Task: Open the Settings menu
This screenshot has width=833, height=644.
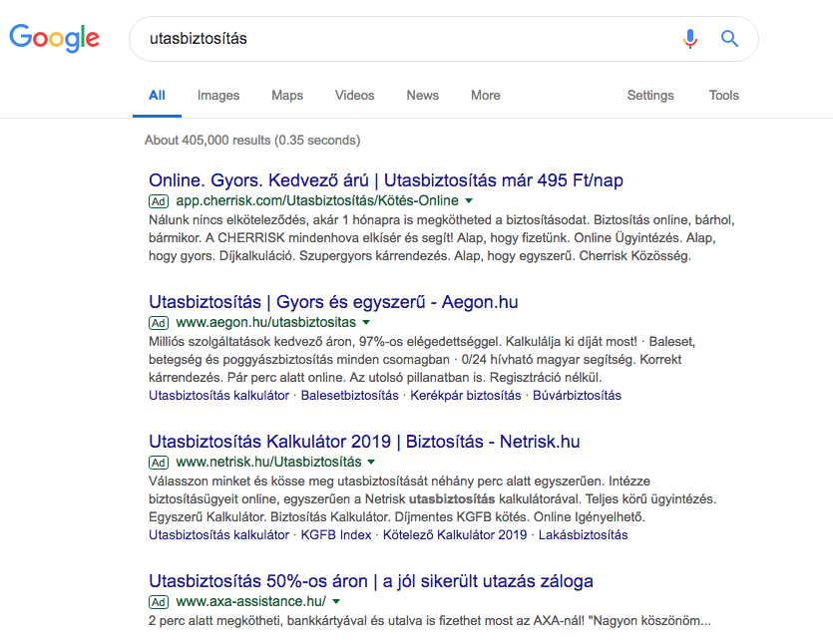Action: [650, 95]
